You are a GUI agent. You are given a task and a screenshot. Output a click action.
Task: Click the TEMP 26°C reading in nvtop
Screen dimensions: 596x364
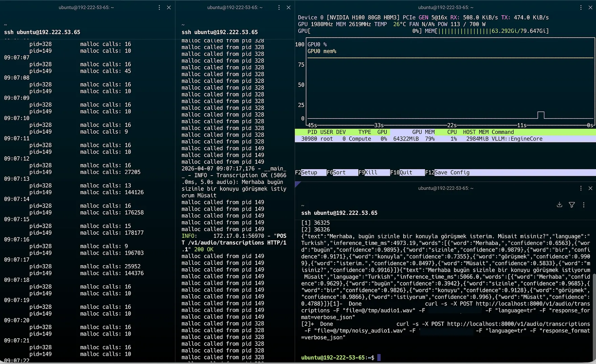pos(390,24)
